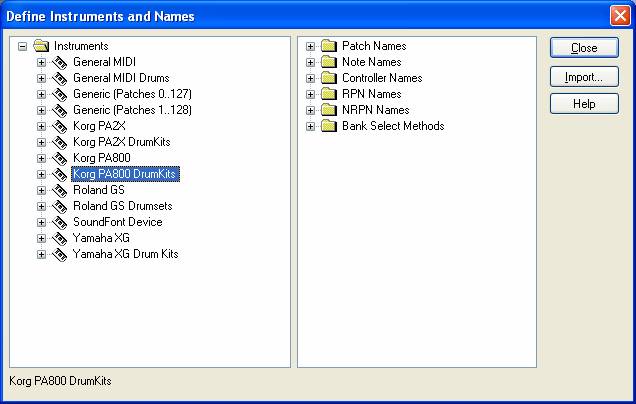636x404 pixels.
Task: Click the Korg PA2X instrument icon
Action: [x=60, y=126]
